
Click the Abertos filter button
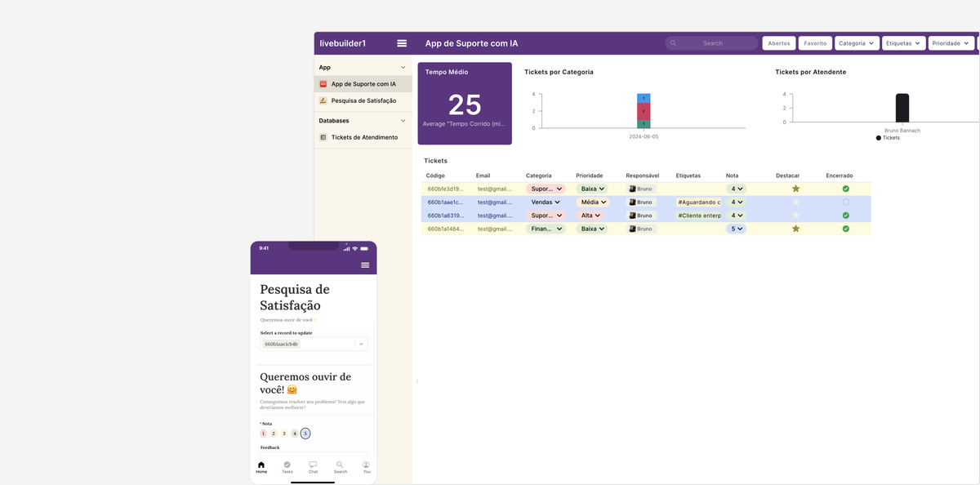[x=778, y=42]
